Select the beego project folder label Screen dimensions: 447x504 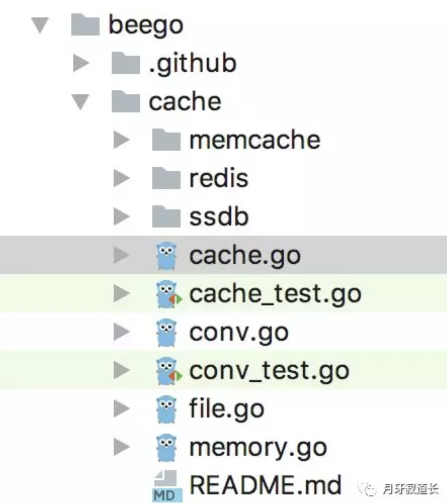click(x=146, y=25)
